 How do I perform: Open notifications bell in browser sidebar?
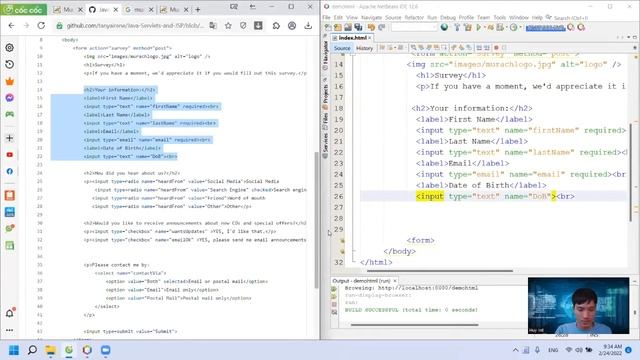9,313
